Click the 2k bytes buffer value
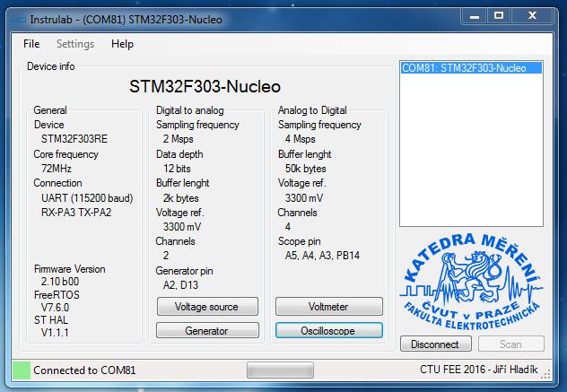This screenshot has width=567, height=392. [x=181, y=198]
